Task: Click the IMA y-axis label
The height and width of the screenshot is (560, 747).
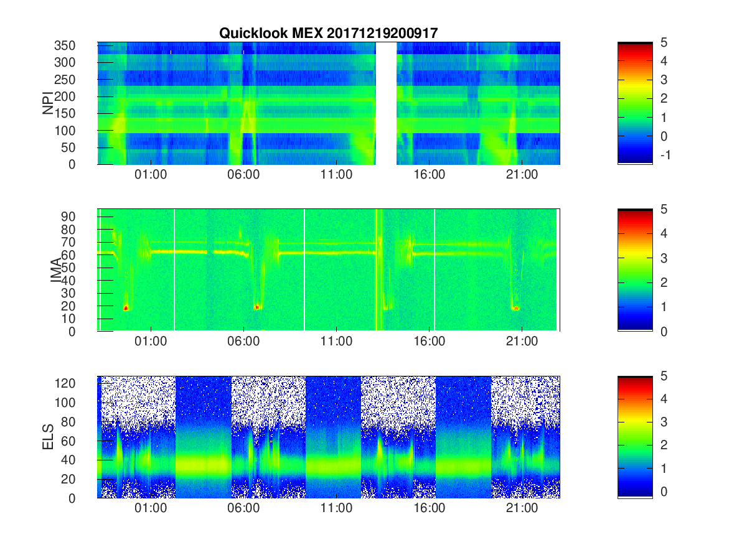Action: (55, 271)
